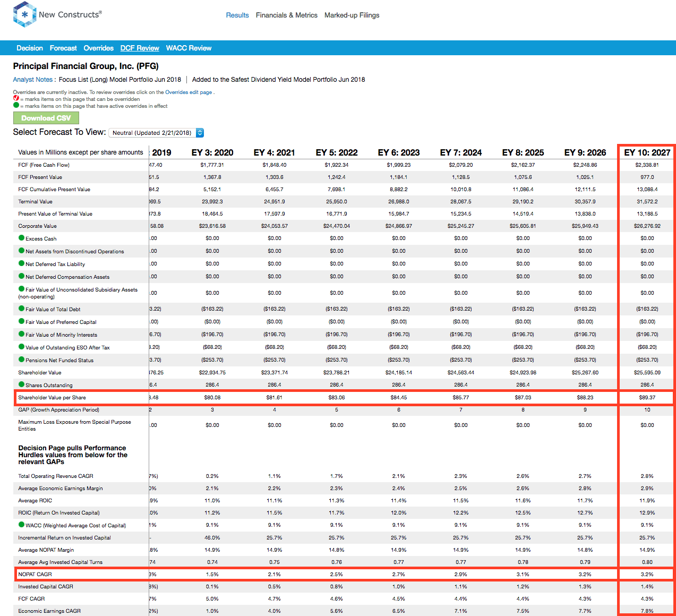
Task: Click Incremental Return on Invested Capital label
Action: pyautogui.click(x=64, y=537)
